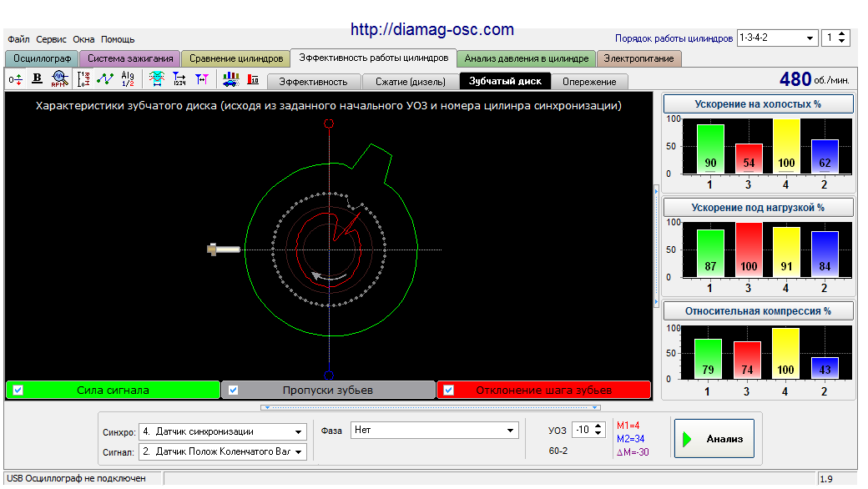This screenshot has width=868, height=489.
Task: Click the cylinder number field showing 1
Action: coord(830,38)
